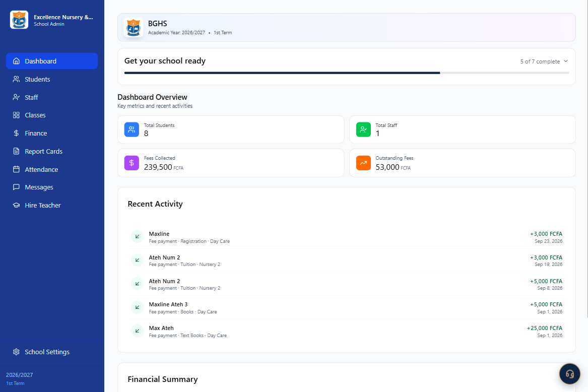Viewport: 588px width, 392px height.
Task: Click the 'Fee payment · Books · Day Care' text
Action: (x=182, y=312)
